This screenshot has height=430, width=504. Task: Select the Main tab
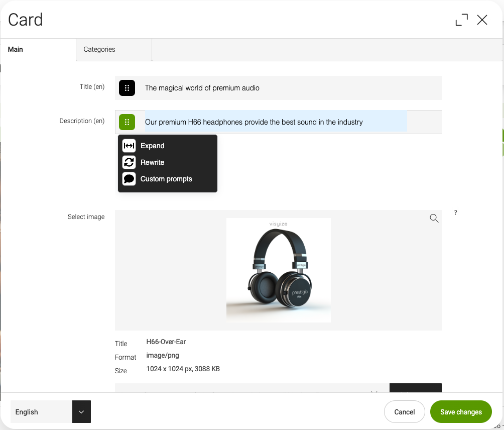[16, 49]
